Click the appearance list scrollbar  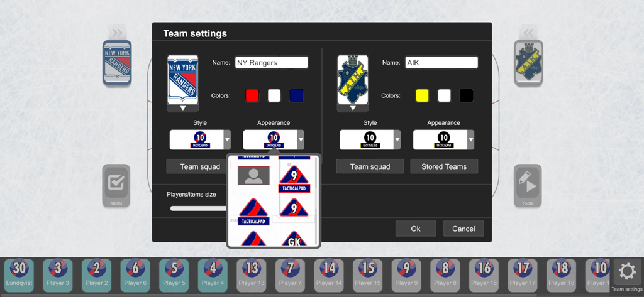click(316, 201)
